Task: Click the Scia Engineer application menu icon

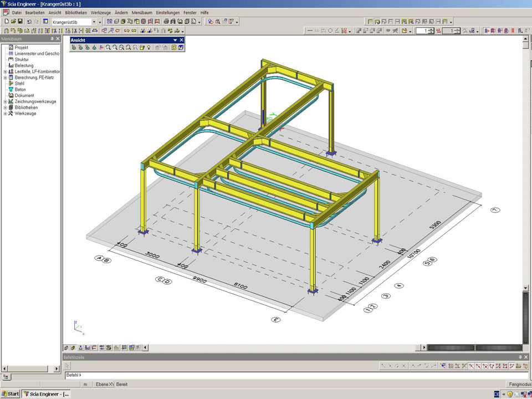Action: 5,12
